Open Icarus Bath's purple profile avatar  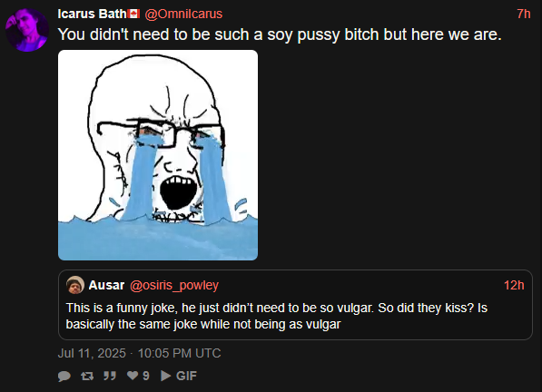(27, 30)
